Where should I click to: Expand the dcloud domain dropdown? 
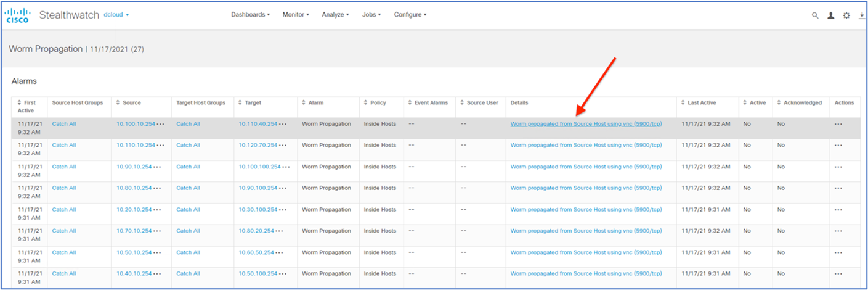pyautogui.click(x=116, y=15)
